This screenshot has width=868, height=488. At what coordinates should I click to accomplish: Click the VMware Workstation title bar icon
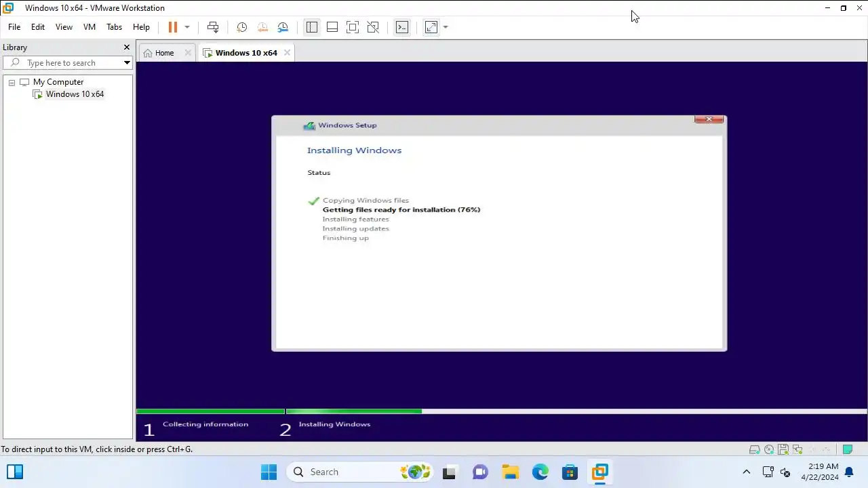(x=8, y=8)
